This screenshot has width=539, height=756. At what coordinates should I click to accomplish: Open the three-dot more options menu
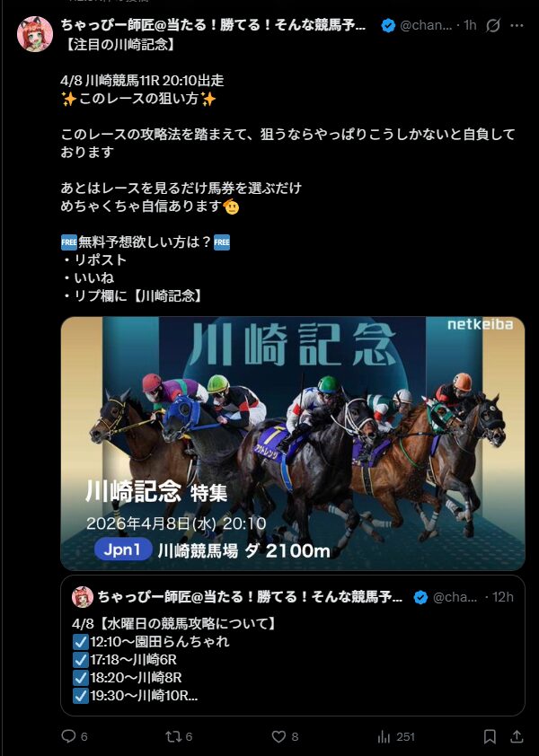(517, 25)
